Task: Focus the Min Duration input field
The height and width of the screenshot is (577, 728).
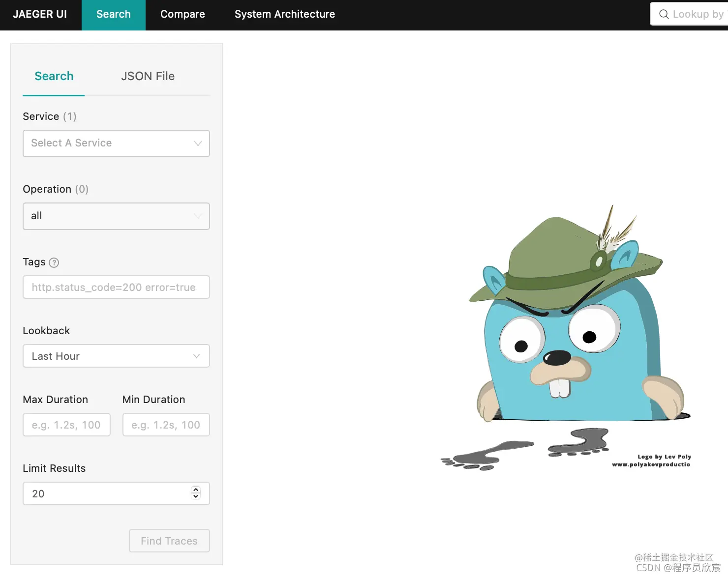Action: 166,425
